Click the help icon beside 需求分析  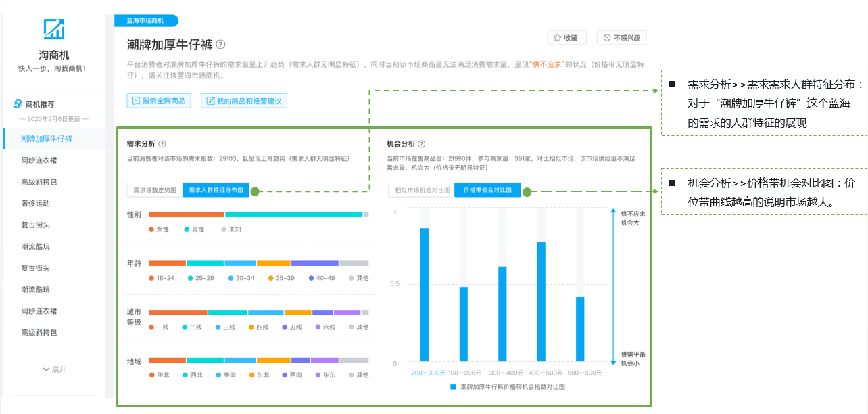click(x=162, y=144)
